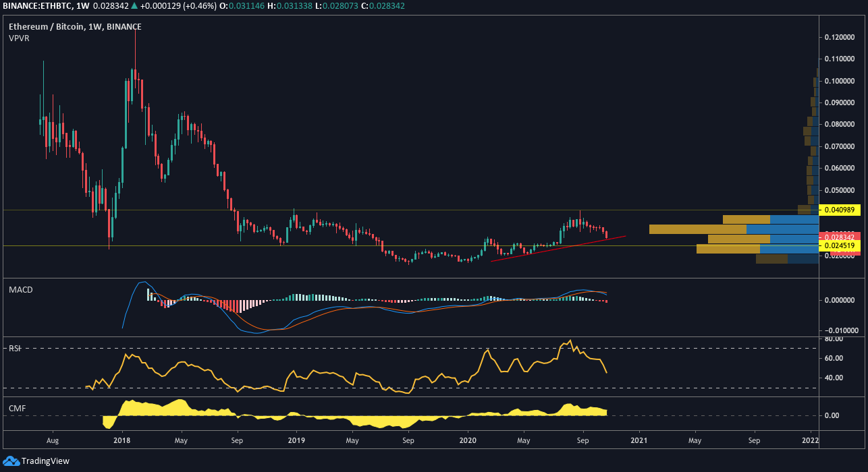Click the 0.100000 price axis value
The image size is (868, 472).
pyautogui.click(x=841, y=81)
